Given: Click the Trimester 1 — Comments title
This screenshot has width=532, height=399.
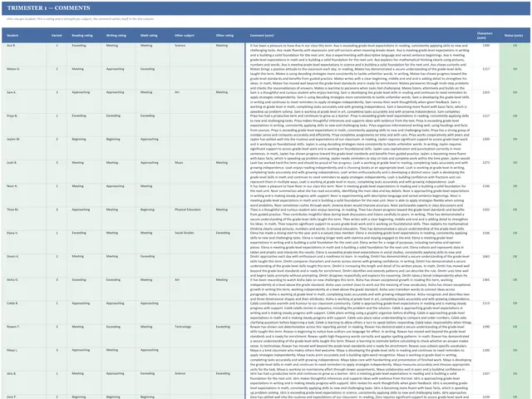Looking at the screenshot, I should pyautogui.click(x=48, y=7).
